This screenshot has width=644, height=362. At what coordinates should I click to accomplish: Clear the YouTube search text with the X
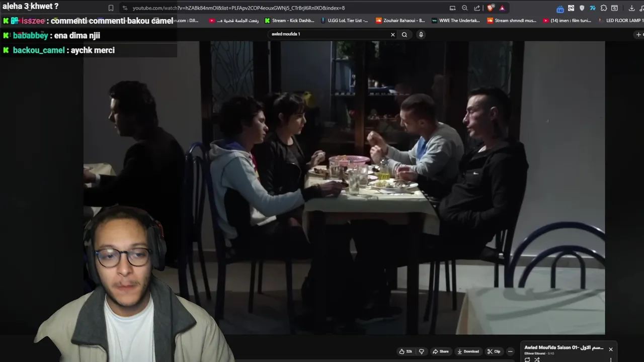[393, 35]
